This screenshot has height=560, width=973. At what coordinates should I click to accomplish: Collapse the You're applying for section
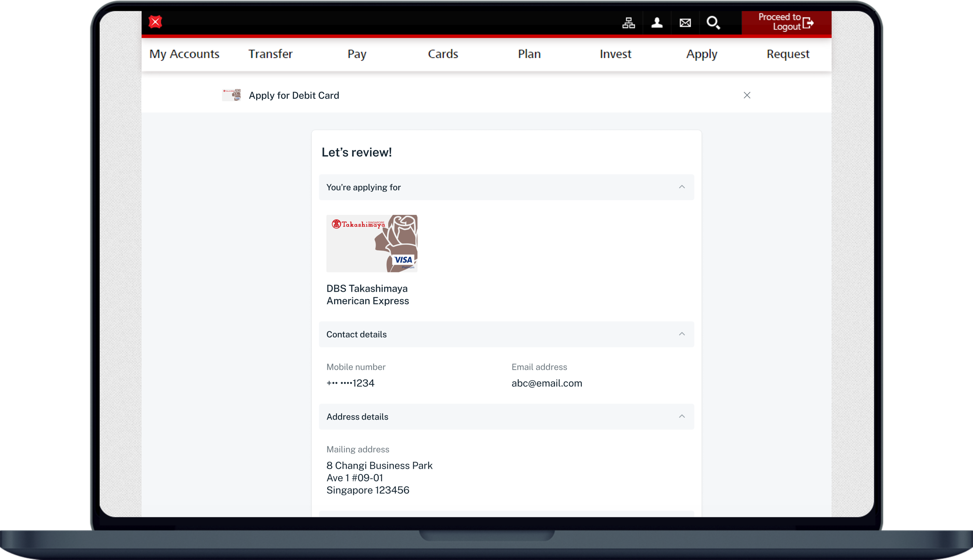click(682, 187)
